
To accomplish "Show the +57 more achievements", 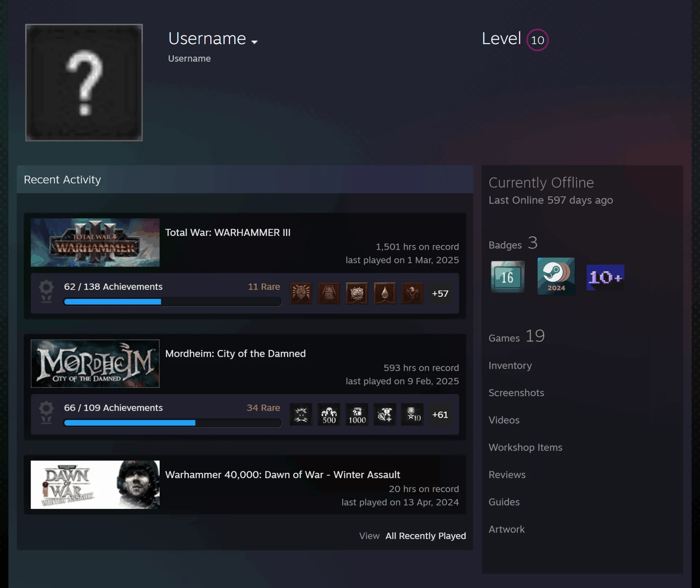I will click(440, 293).
